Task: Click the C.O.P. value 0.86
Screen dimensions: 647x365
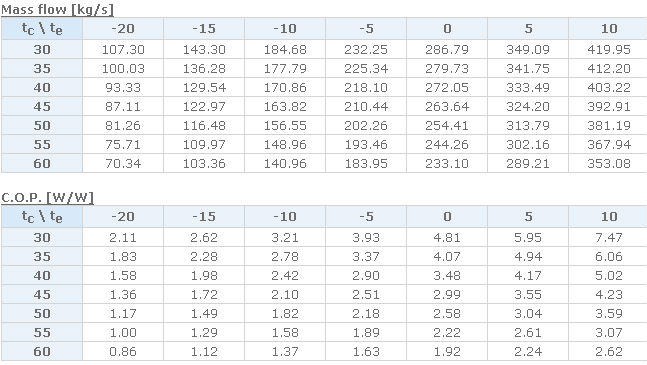Action: pyautogui.click(x=123, y=351)
